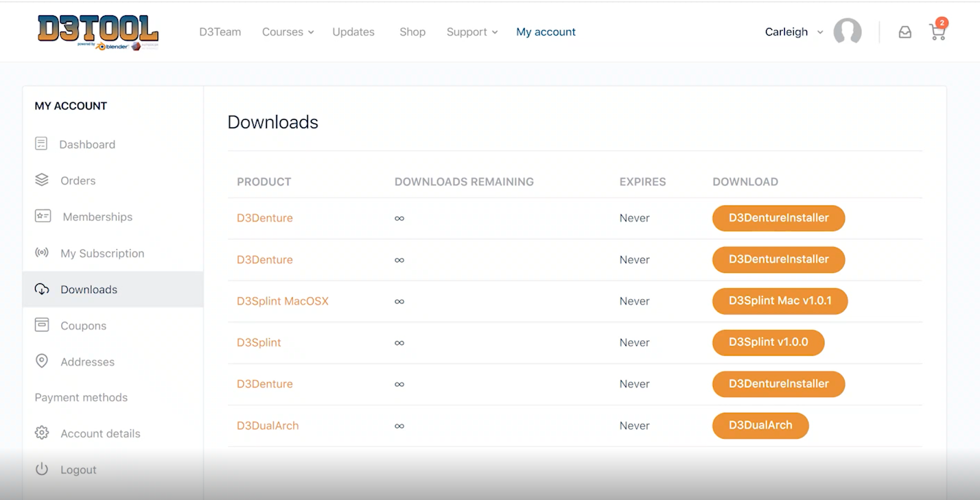Click the EXPIRES column header
Image resolution: width=980 pixels, height=500 pixels.
(643, 182)
